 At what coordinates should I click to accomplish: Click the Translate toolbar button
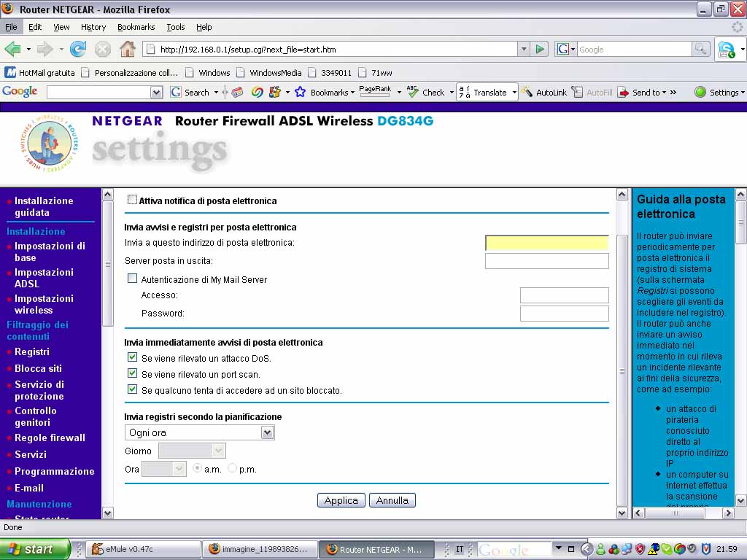pos(484,93)
